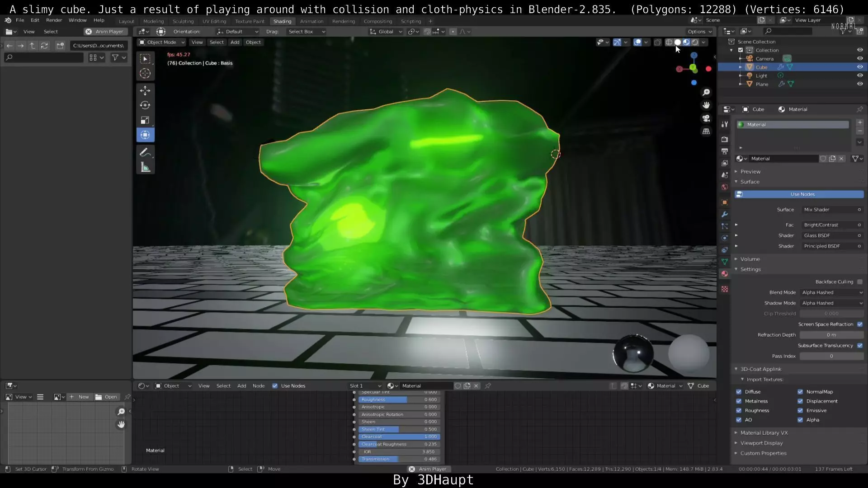868x488 pixels.
Task: Toggle visibility of Cube in outliner
Action: pyautogui.click(x=860, y=67)
